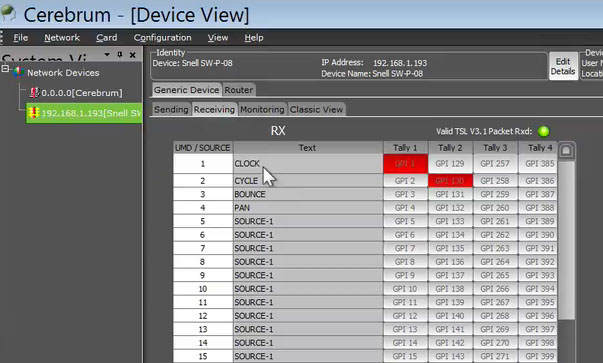Click the GPI 257 tally cell
This screenshot has width=603, height=363.
coord(495,164)
